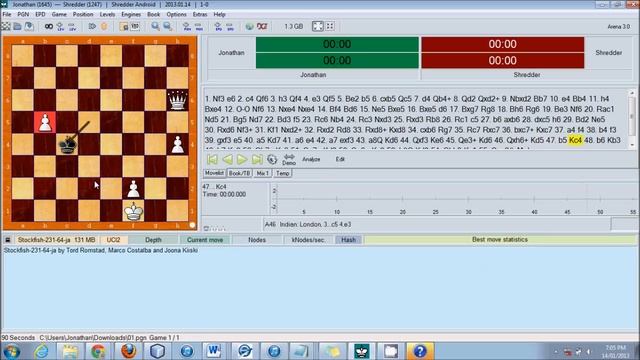
Task: Click Shredder's red top clock
Action: click(502, 44)
